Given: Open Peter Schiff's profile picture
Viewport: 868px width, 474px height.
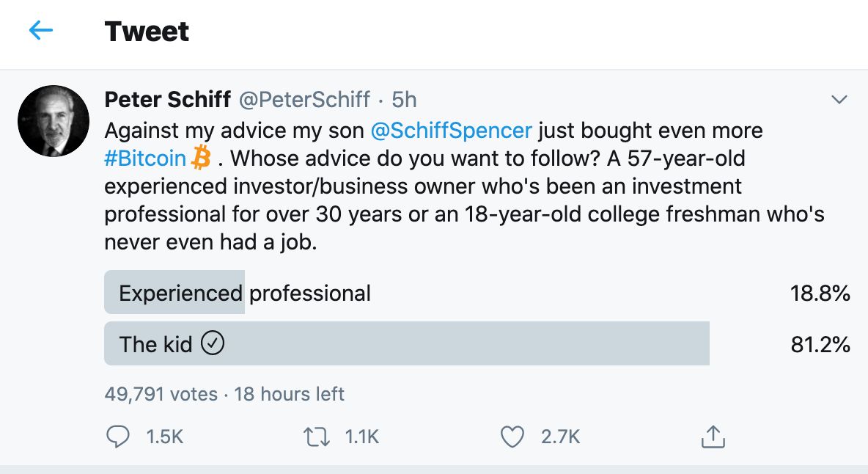Looking at the screenshot, I should 53,121.
